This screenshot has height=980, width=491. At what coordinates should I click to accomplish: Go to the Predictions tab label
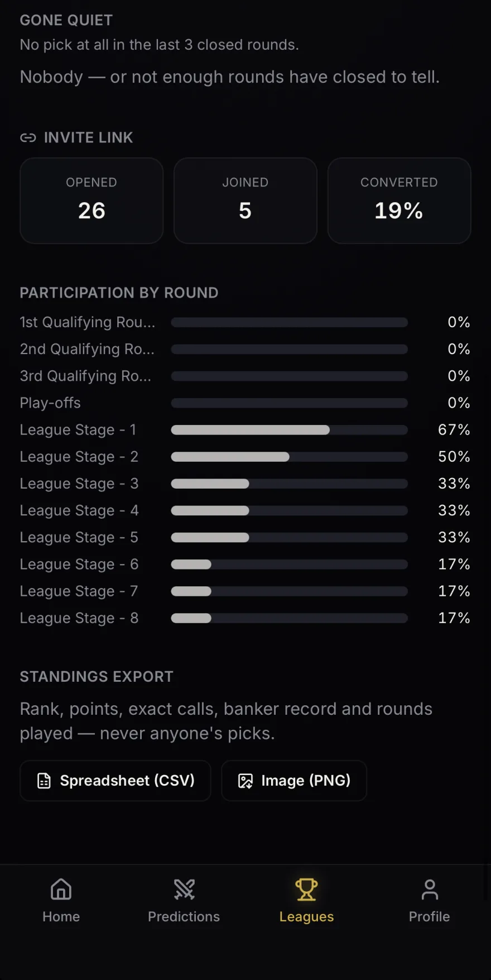point(184,916)
